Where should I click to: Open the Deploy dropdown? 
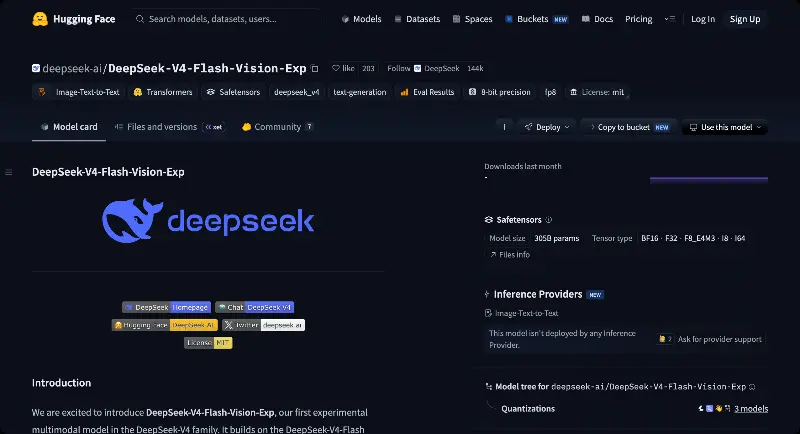click(x=547, y=127)
